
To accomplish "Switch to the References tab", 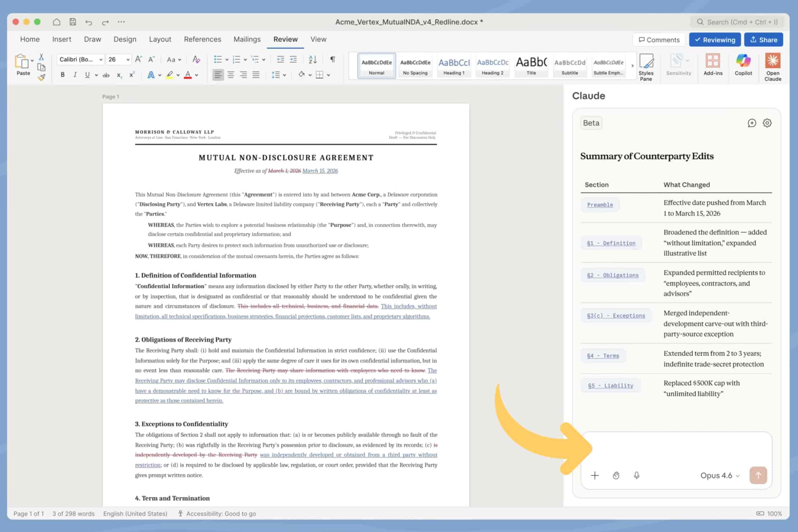I will [x=202, y=39].
